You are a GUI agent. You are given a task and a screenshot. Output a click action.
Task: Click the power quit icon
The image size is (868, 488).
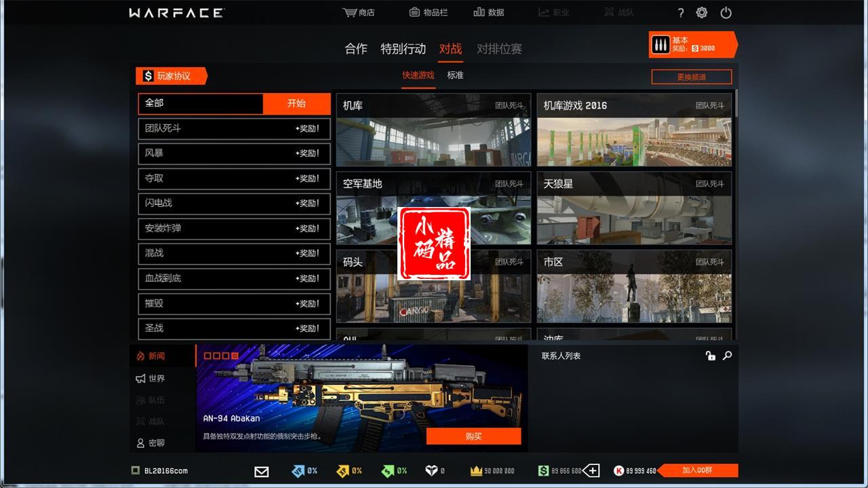[726, 13]
